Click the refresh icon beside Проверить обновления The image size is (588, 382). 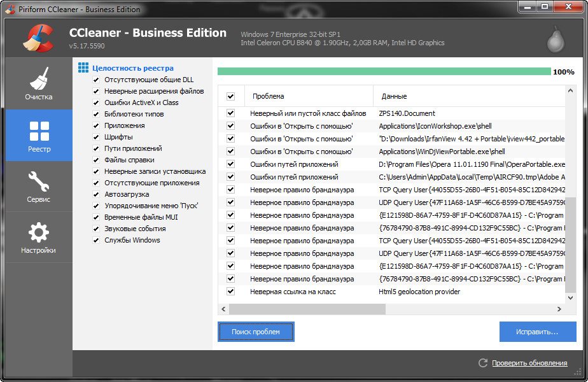click(x=482, y=362)
